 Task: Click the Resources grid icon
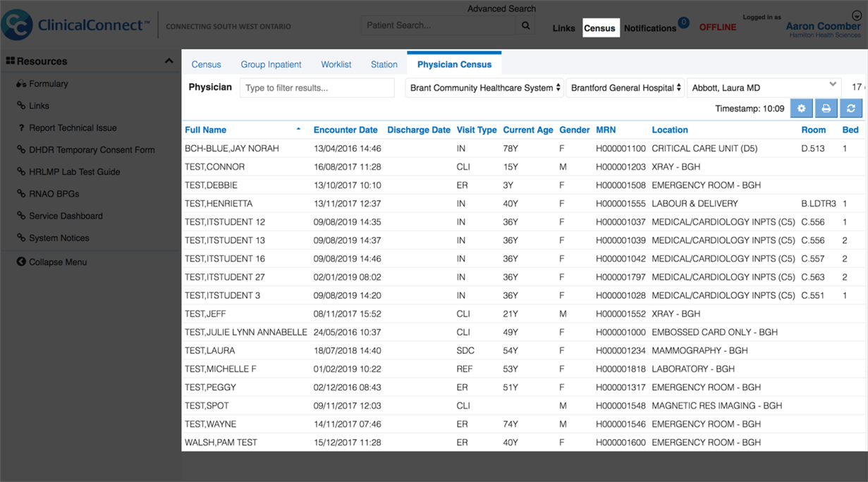tap(11, 61)
